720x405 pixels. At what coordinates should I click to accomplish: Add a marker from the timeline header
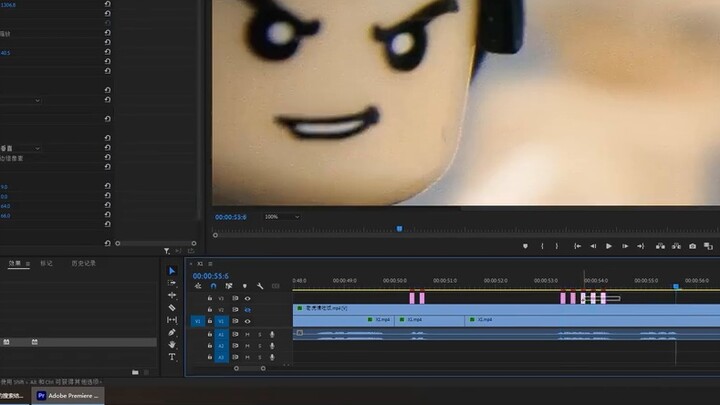245,286
